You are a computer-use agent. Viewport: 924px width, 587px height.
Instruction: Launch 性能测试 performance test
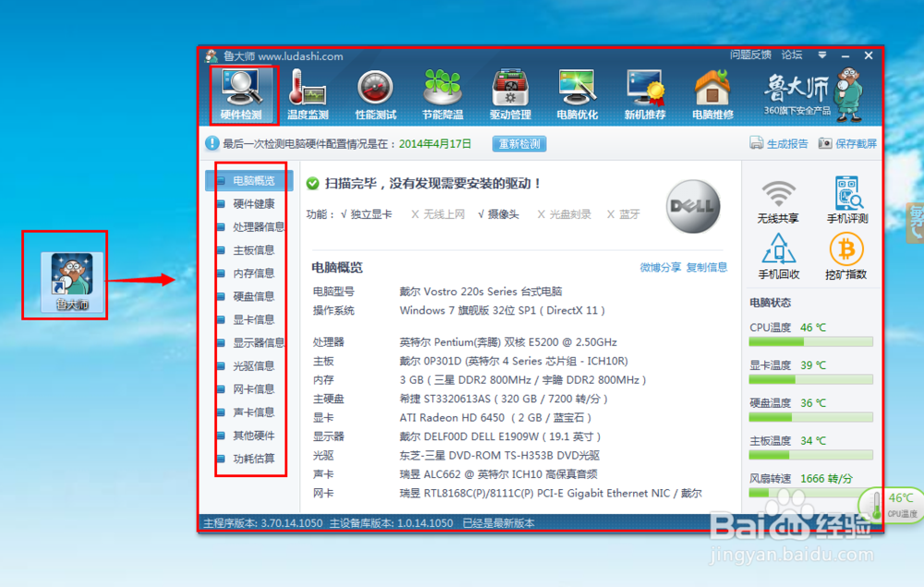pos(376,94)
